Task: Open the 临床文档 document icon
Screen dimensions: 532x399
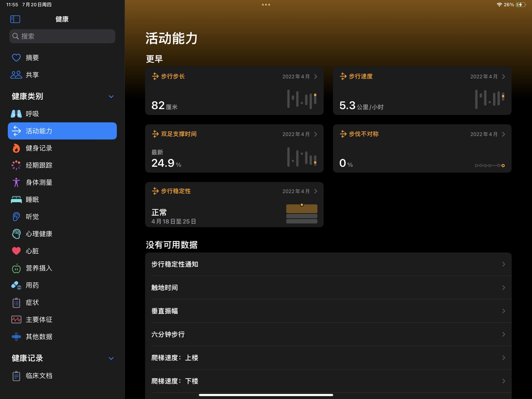Action: (16, 376)
